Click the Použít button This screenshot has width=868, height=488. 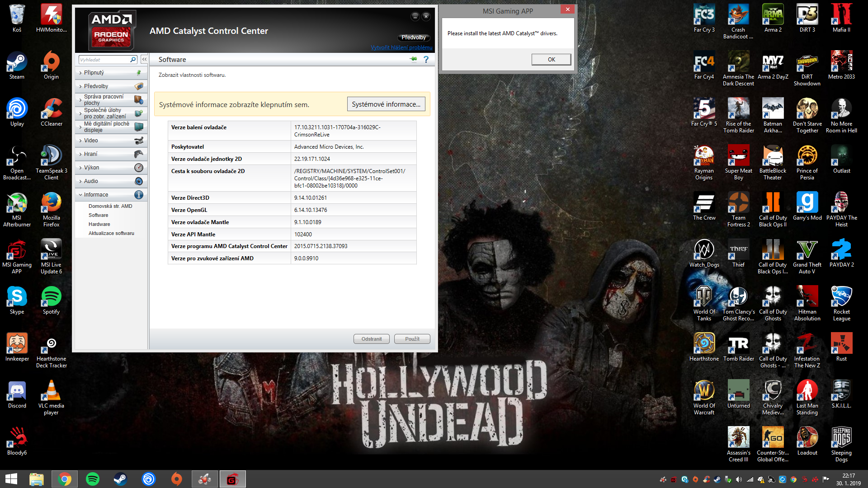coord(412,339)
